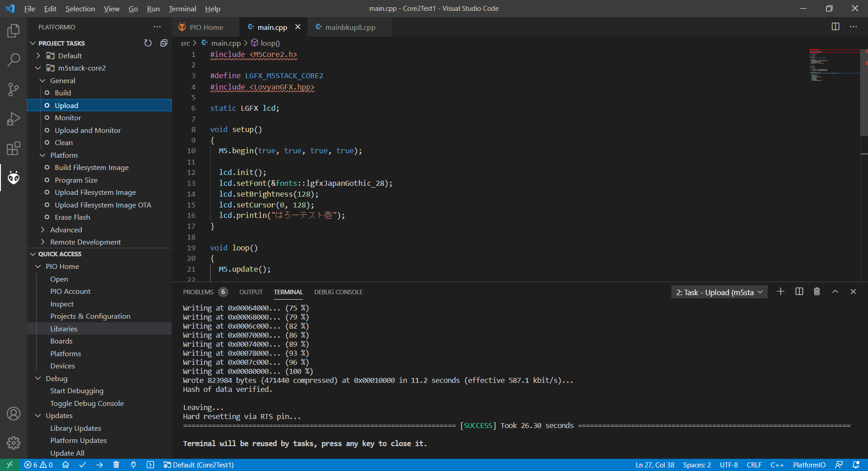The width and height of the screenshot is (868, 471).
Task: Open Source Control view
Action: (x=14, y=89)
